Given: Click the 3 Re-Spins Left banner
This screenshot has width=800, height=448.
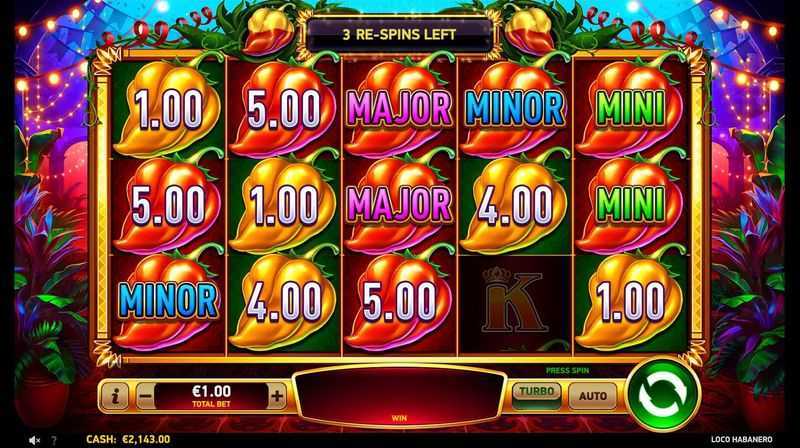Looking at the screenshot, I should 399,35.
